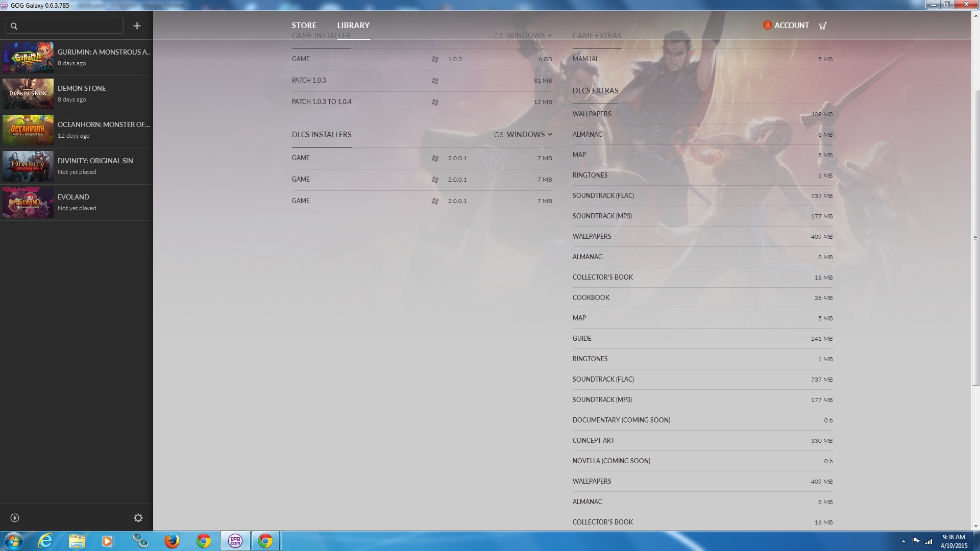Open Demon Stone game thumbnail
Viewport: 980px width, 551px height.
(x=28, y=94)
